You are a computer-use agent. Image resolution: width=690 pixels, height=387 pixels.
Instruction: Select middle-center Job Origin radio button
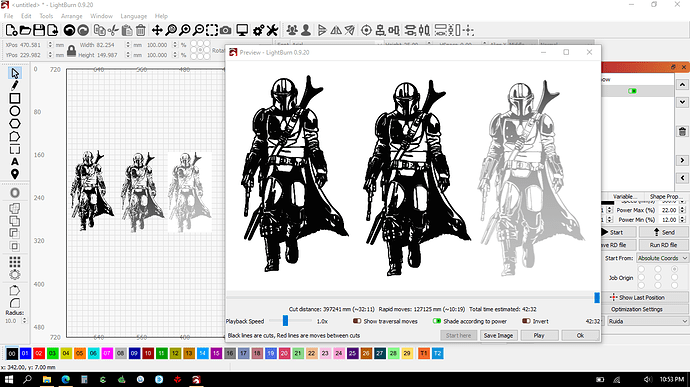pyautogui.click(x=657, y=277)
